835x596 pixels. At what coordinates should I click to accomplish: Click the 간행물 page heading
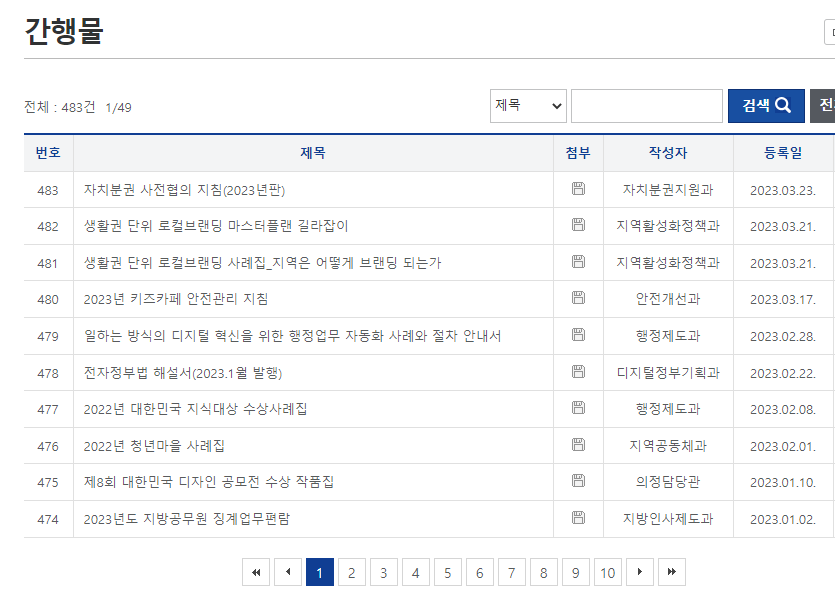coord(64,31)
